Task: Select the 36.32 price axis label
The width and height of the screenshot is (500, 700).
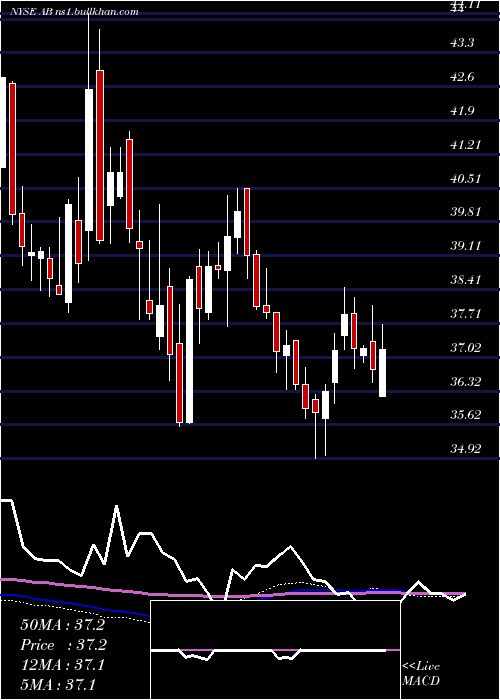Action: point(465,382)
